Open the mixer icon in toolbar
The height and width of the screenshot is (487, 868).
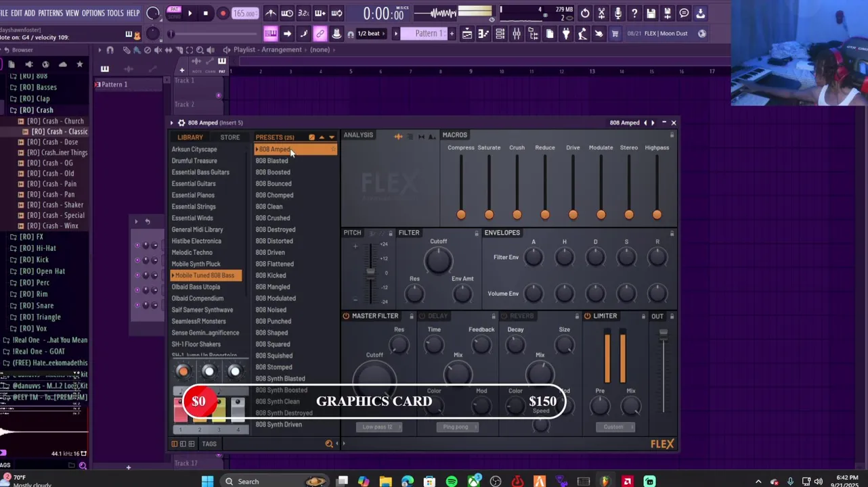click(x=517, y=34)
